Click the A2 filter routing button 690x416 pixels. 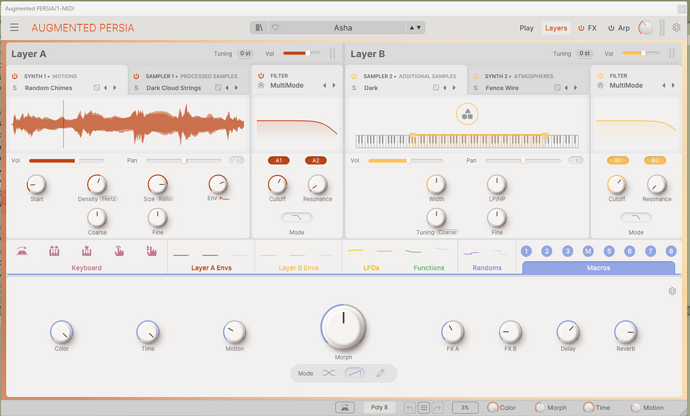click(316, 161)
